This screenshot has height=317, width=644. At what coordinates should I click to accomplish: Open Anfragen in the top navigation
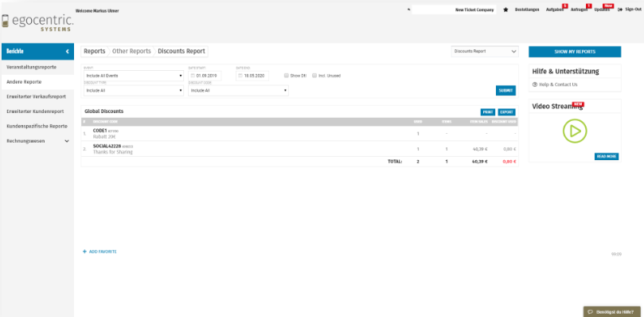point(579,10)
